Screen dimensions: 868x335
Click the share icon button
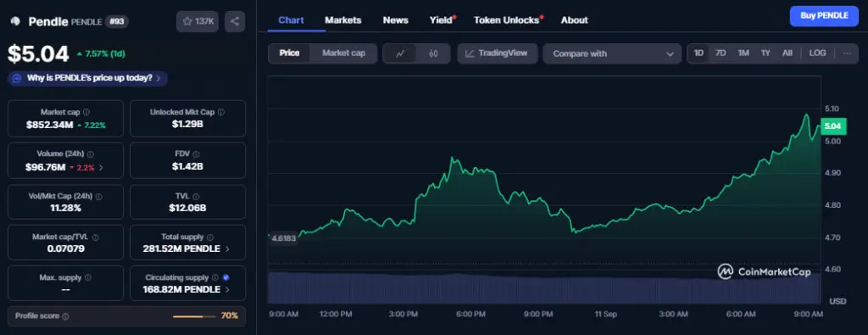coord(235,21)
